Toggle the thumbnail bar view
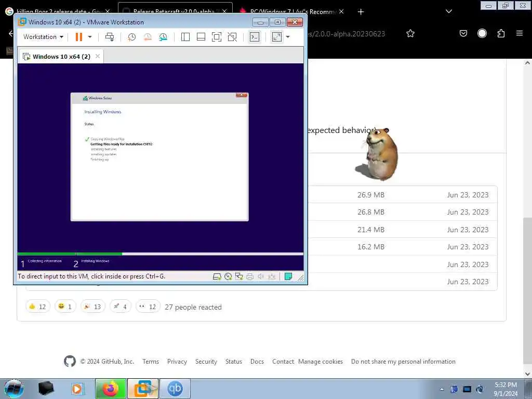Image resolution: width=532 pixels, height=399 pixels. coord(201,37)
